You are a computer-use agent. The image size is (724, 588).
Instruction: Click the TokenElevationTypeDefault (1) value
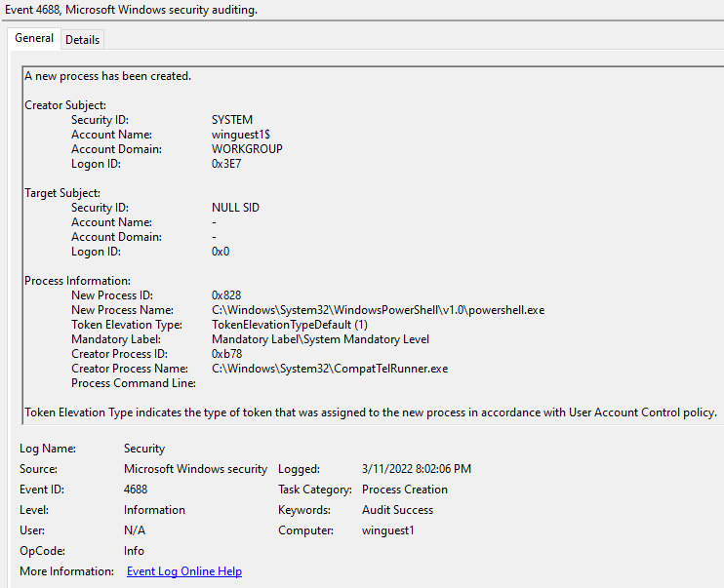pyautogui.click(x=290, y=325)
